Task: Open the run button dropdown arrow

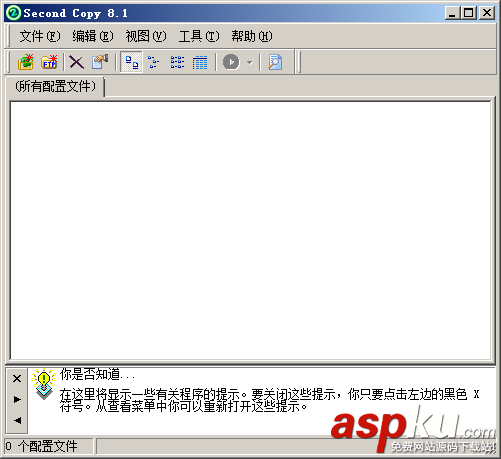Action: click(250, 62)
